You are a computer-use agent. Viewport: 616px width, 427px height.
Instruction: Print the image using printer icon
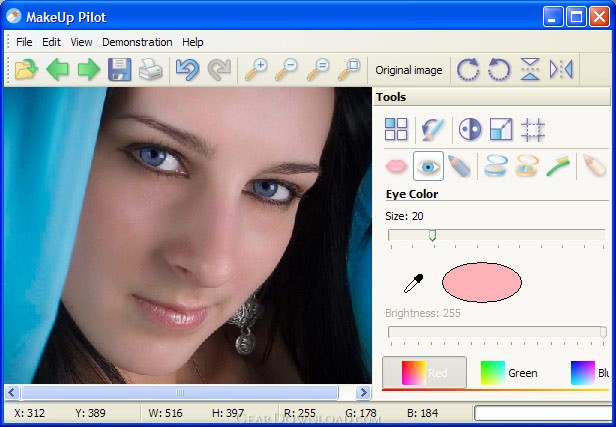pos(150,70)
